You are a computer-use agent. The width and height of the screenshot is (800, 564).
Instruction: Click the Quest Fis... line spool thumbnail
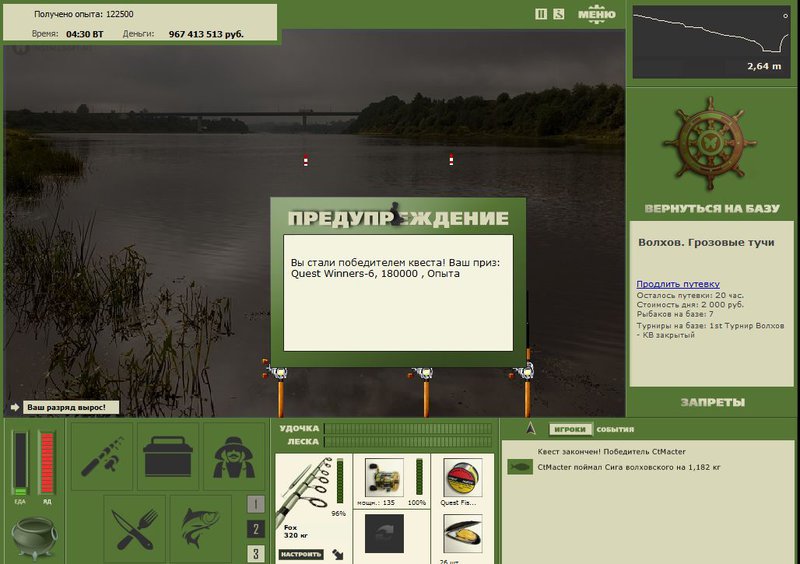(x=462, y=477)
